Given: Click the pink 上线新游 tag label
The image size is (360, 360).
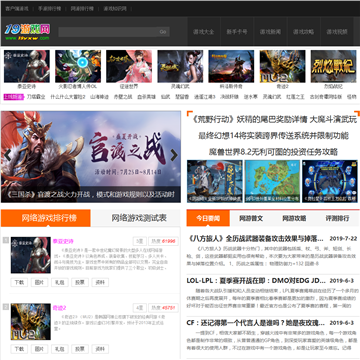Looking at the screenshot, I should [14, 97].
